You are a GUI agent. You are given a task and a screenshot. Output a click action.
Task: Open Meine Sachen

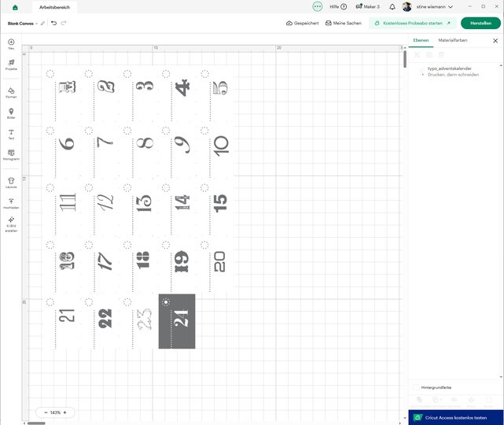tap(344, 23)
